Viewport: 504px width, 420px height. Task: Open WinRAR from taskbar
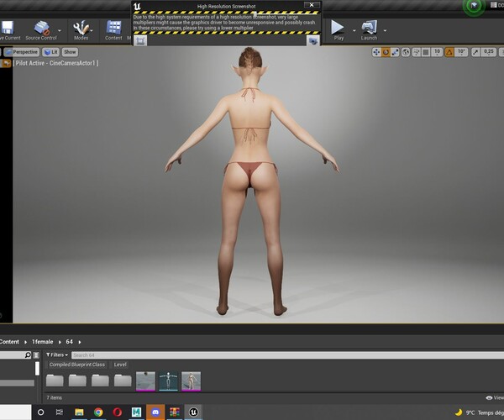[175, 412]
